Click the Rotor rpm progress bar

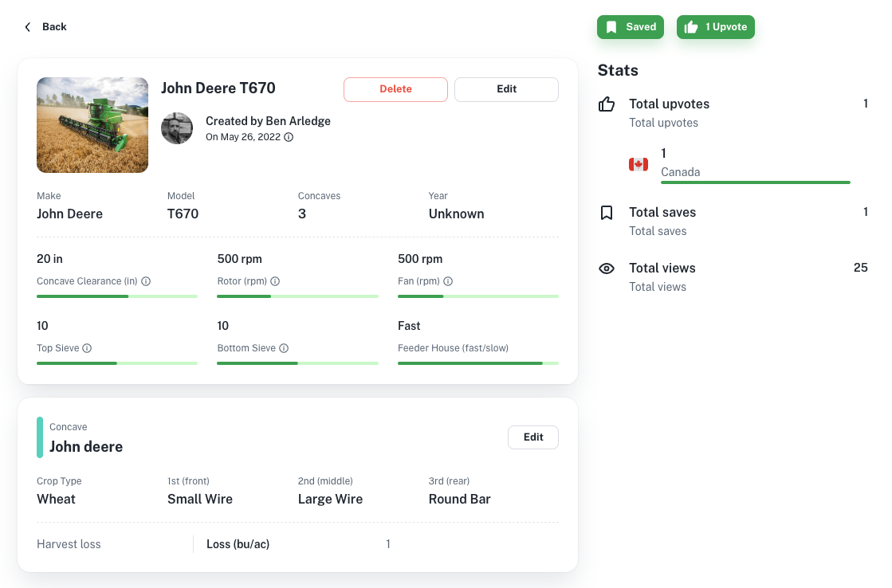(x=297, y=296)
